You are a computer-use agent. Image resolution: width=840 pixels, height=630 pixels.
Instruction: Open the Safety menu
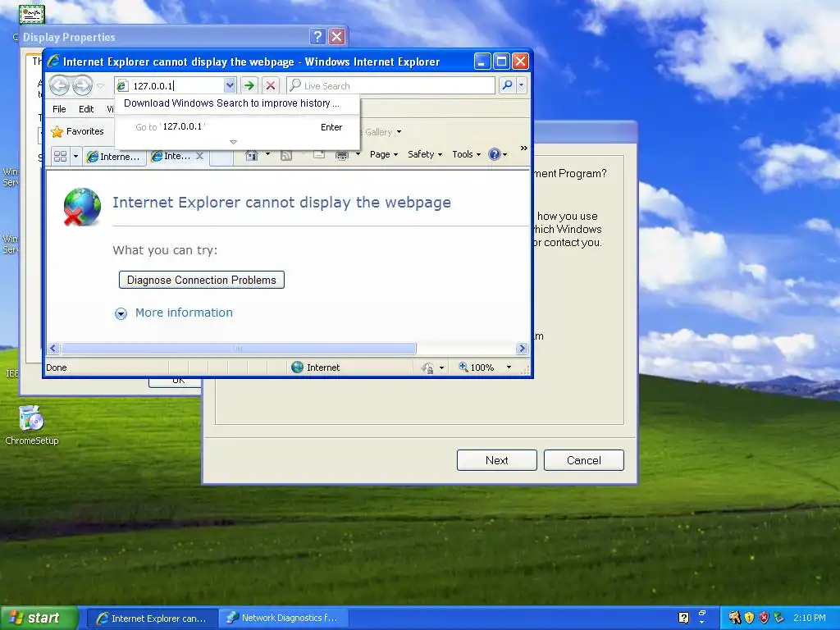[x=425, y=154]
